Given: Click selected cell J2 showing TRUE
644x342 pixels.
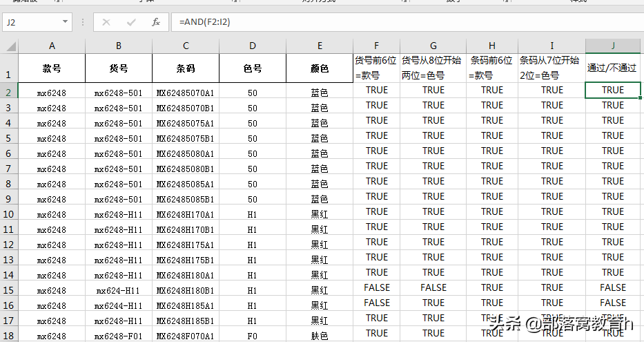Looking at the screenshot, I should tap(613, 91).
